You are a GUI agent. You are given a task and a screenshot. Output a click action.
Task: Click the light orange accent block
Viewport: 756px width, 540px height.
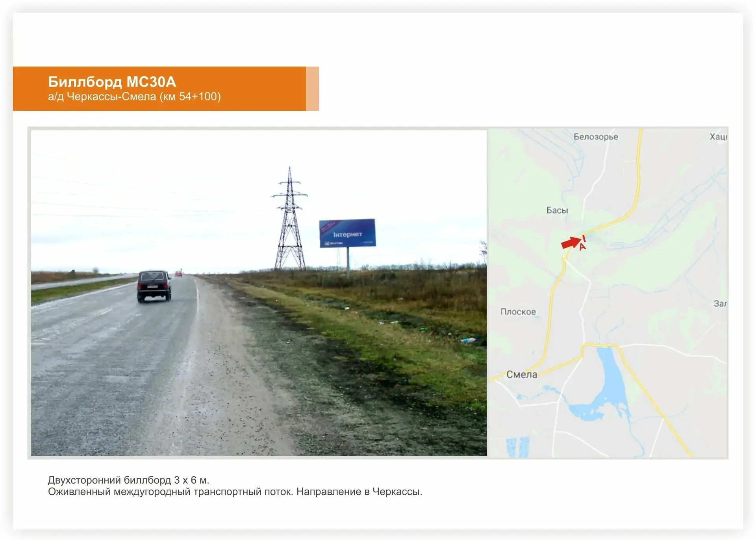pos(312,89)
